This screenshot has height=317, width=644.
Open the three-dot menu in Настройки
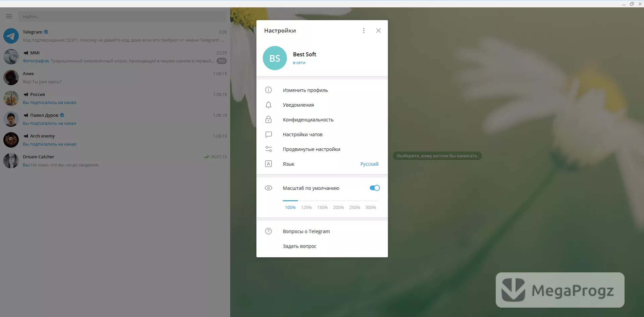pos(364,31)
